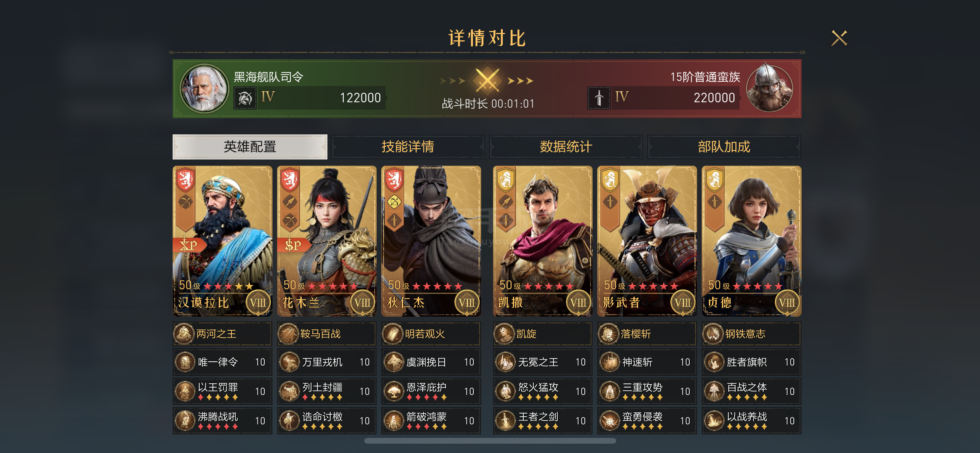
Task: Click the crossed swords battle icon
Action: click(x=487, y=80)
